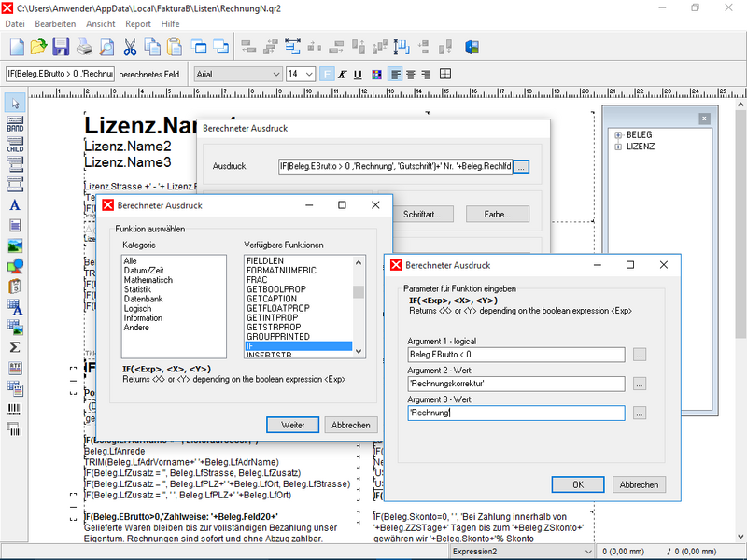Screen dimensions: 747x560
Task: Open the font color palette icon
Action: 376,75
